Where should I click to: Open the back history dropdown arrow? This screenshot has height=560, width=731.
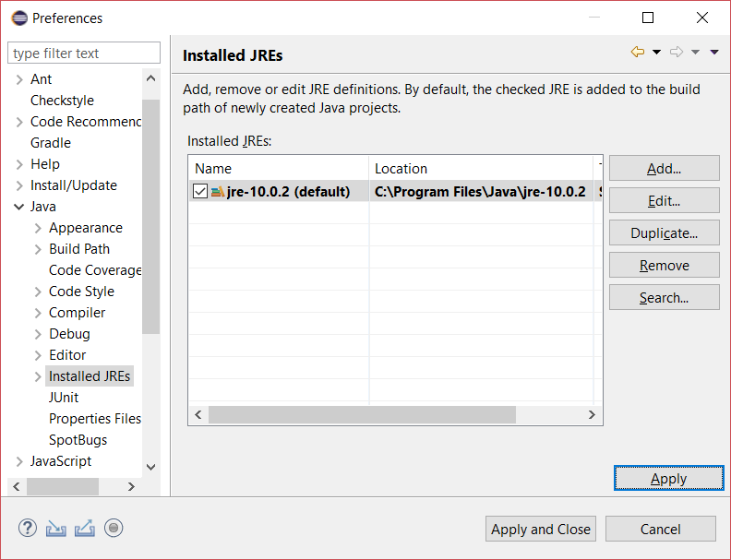(x=656, y=53)
